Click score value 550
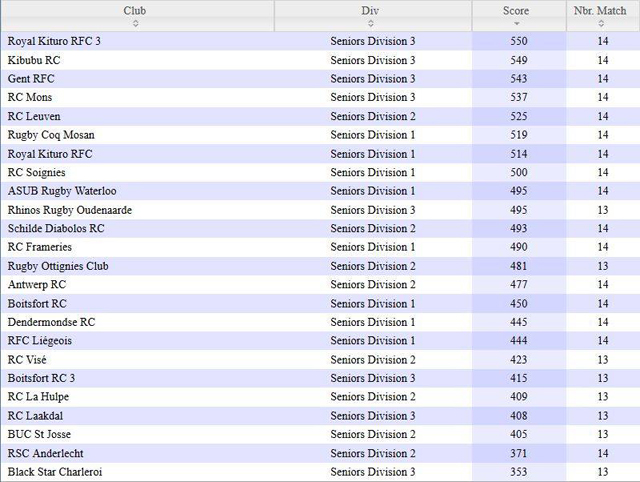Image resolution: width=640 pixels, height=482 pixels. [x=519, y=41]
